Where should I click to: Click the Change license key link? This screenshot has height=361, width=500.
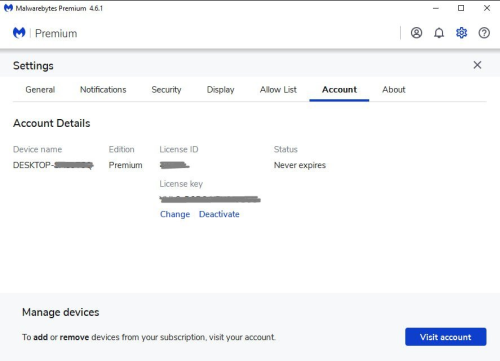coord(175,214)
